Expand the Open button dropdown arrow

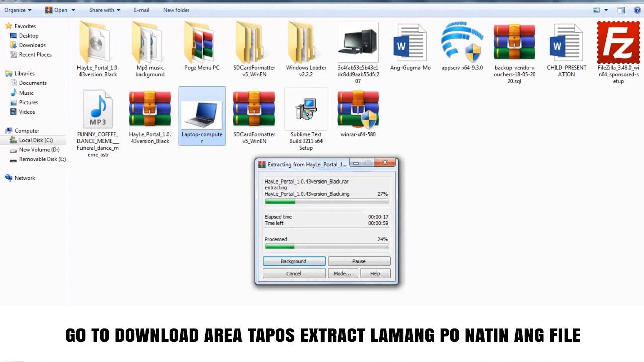73,10
